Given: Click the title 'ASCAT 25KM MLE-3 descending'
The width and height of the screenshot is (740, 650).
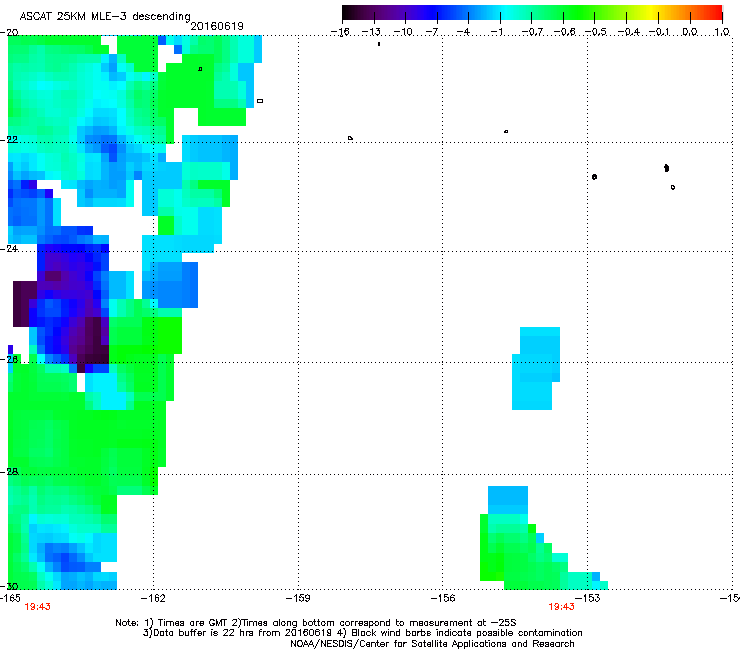Looking at the screenshot, I should pos(105,17).
